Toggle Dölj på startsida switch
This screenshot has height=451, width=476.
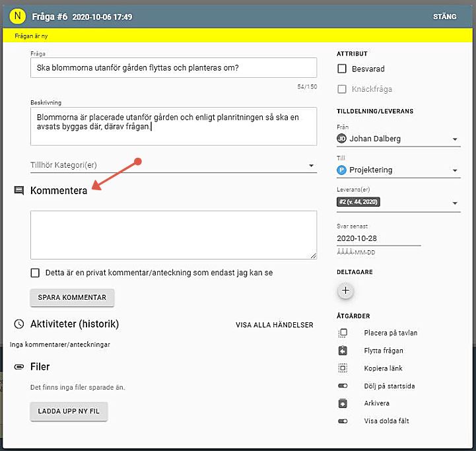343,386
